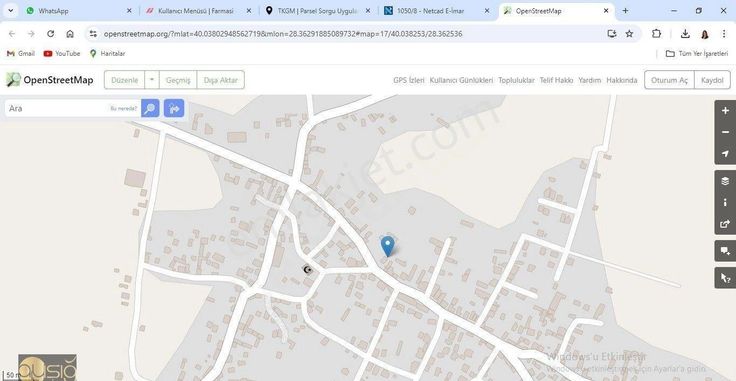
Task: Open the tab search chevron in Chrome
Action: [10, 10]
